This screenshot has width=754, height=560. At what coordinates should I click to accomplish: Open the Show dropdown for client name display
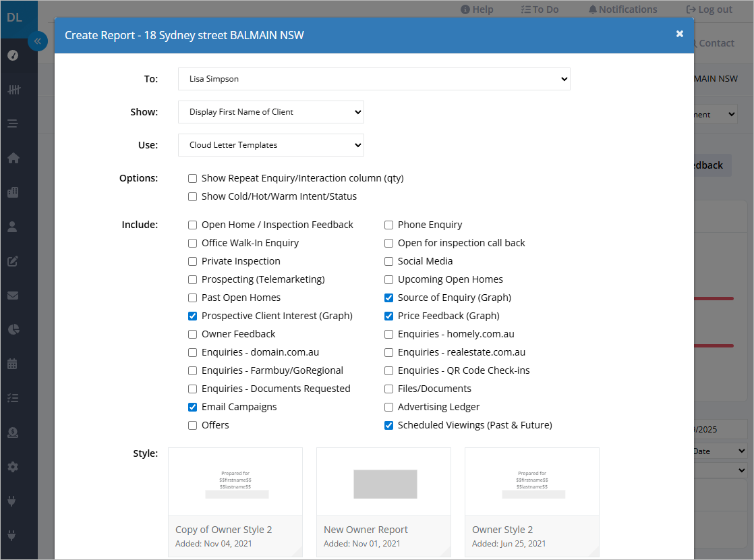270,112
